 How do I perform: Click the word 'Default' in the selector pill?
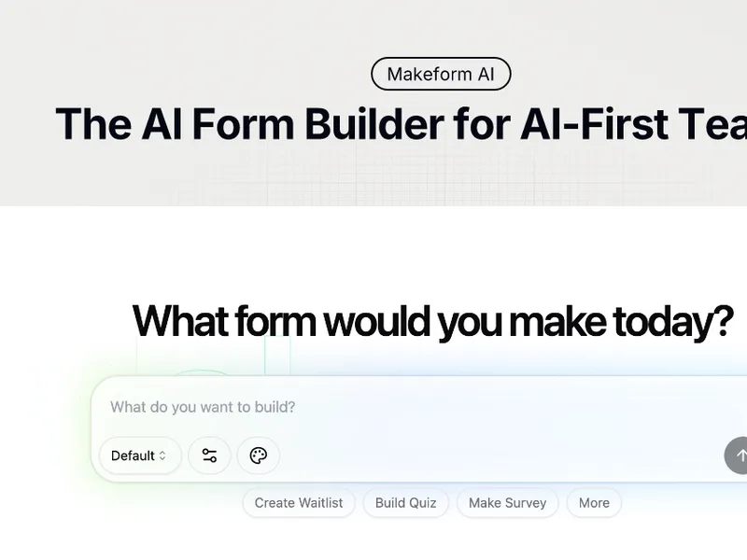pyautogui.click(x=133, y=455)
